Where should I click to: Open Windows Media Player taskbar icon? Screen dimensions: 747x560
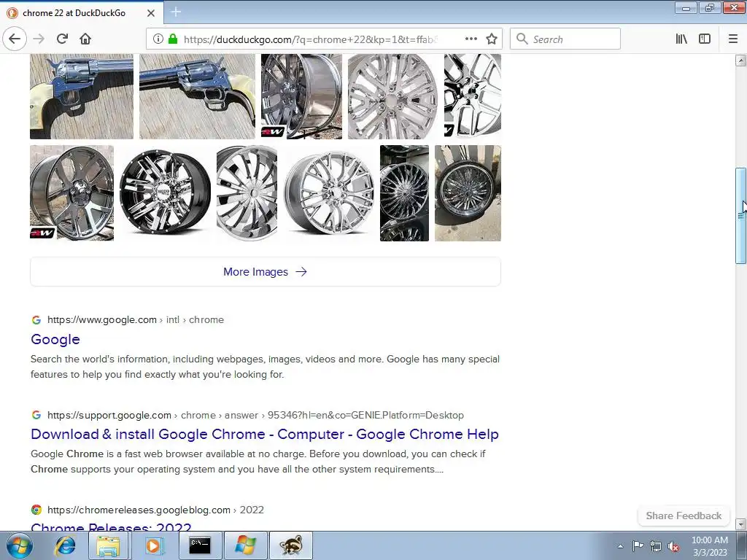(153, 545)
